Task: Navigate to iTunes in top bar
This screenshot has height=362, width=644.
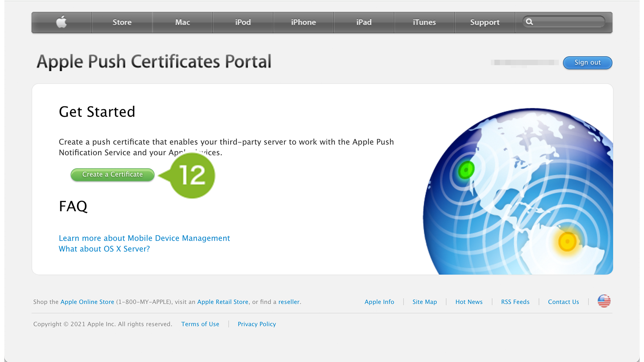Action: tap(424, 22)
